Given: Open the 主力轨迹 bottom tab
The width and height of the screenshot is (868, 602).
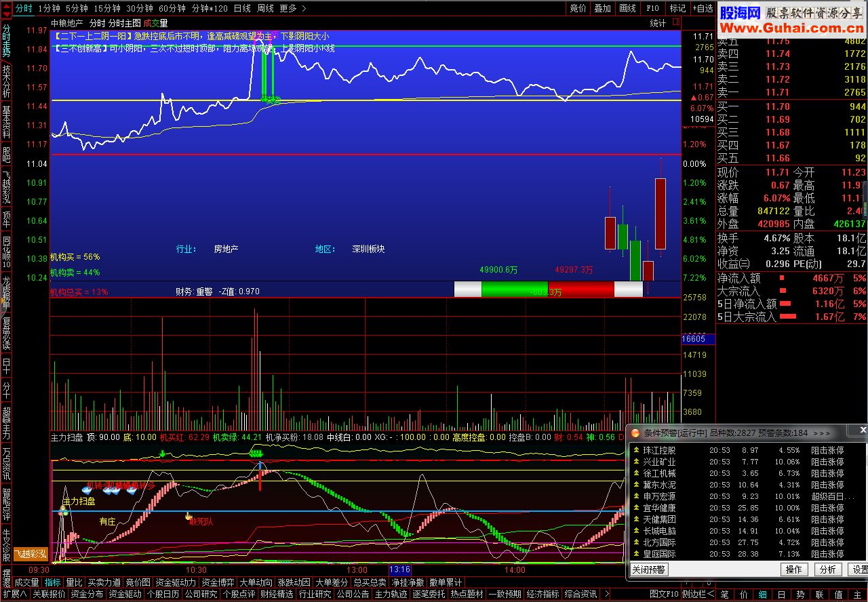Looking at the screenshot, I should (x=391, y=595).
